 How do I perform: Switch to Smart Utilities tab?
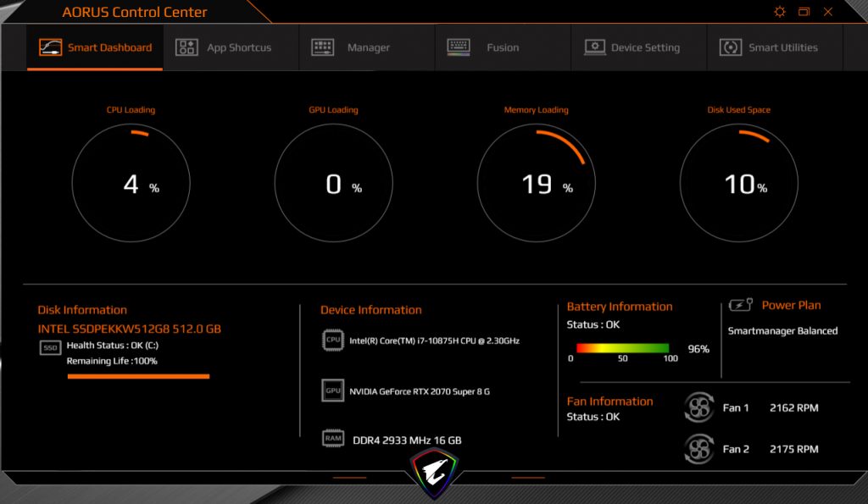[775, 47]
